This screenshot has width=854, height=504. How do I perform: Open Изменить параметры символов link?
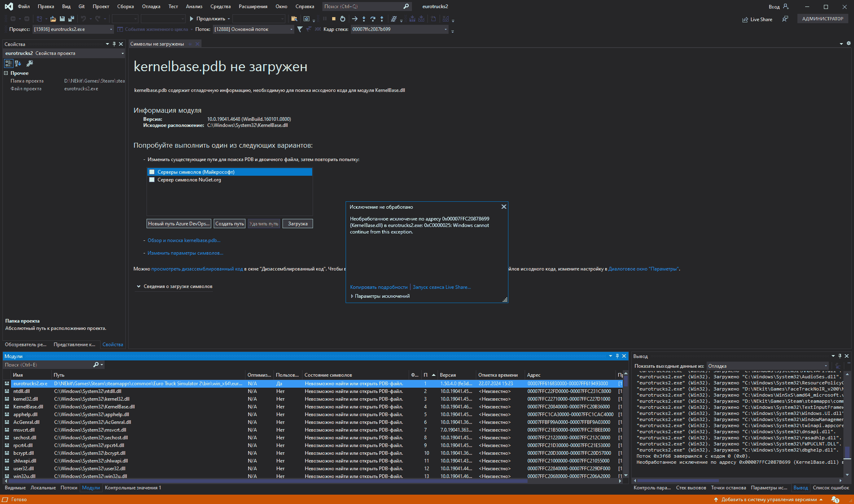point(185,253)
